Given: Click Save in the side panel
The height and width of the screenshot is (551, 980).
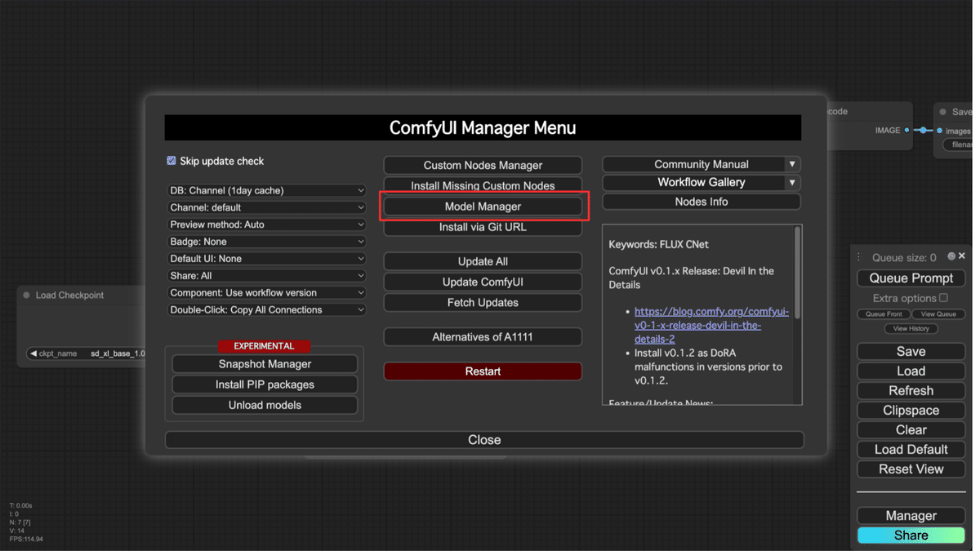Looking at the screenshot, I should 911,352.
